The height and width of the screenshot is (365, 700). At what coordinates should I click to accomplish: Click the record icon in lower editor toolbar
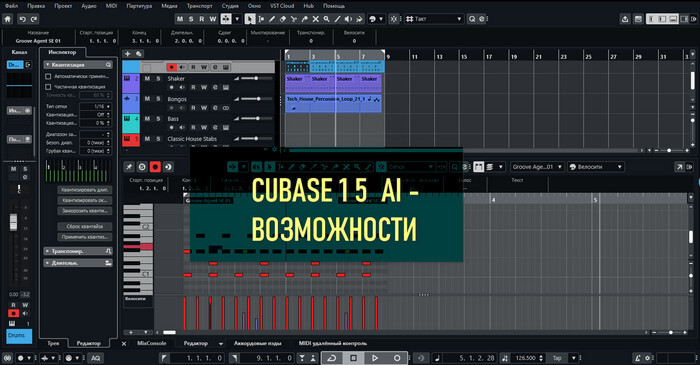coord(155,167)
